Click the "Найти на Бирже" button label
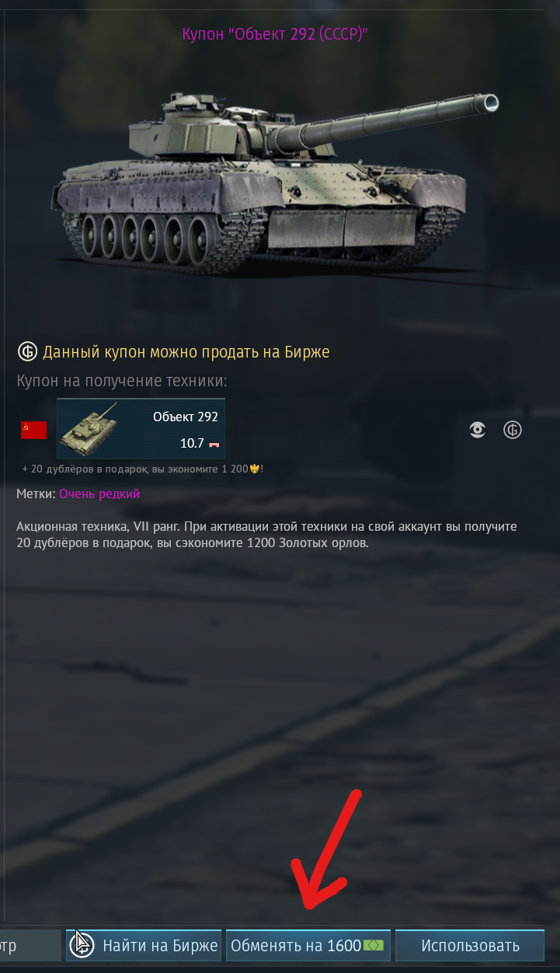The image size is (560, 973). 161,946
